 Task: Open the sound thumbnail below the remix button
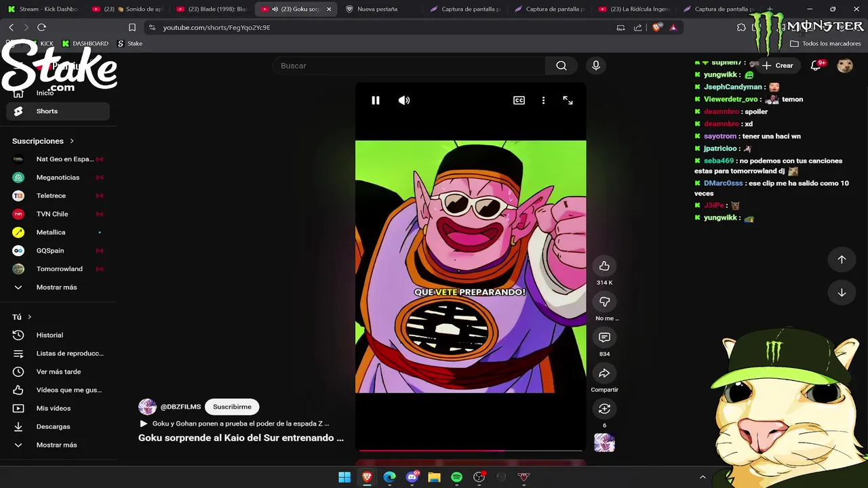pyautogui.click(x=604, y=443)
